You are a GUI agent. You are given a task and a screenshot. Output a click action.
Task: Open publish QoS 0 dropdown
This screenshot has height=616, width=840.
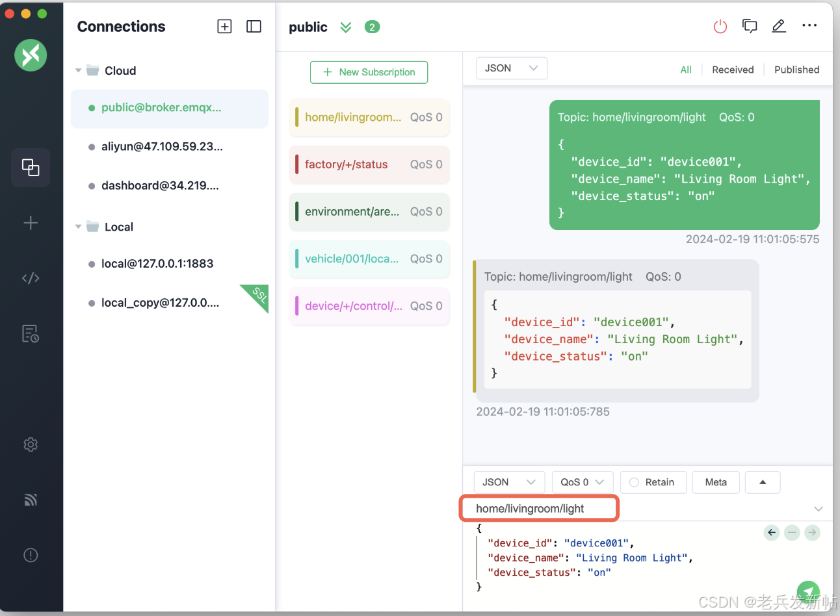click(x=583, y=482)
